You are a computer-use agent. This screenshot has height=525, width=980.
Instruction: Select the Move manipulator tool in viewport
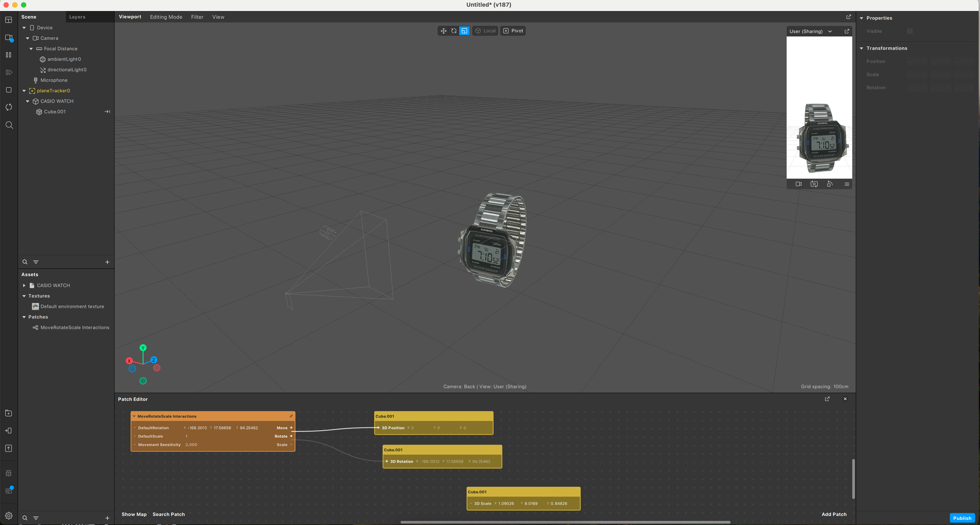click(x=443, y=31)
